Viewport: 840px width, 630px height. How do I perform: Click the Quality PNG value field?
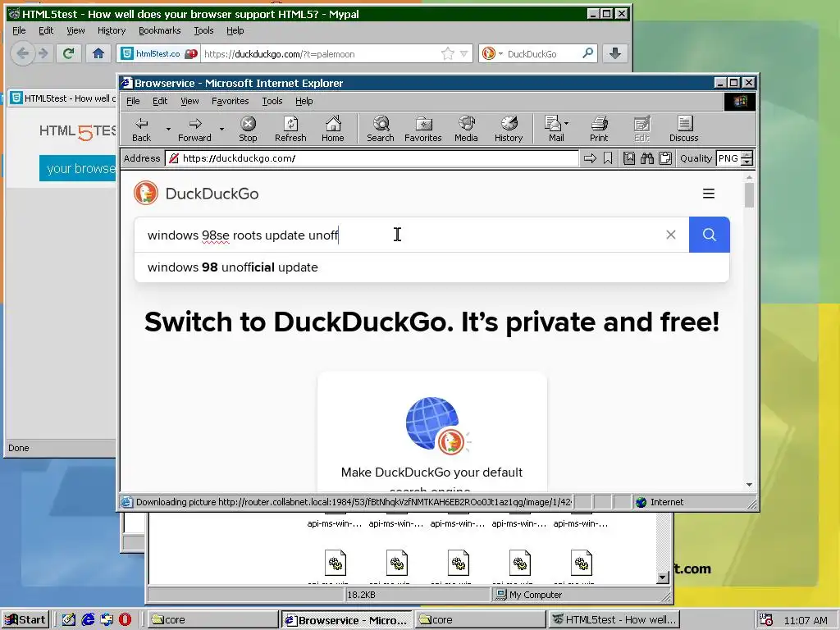pos(728,158)
